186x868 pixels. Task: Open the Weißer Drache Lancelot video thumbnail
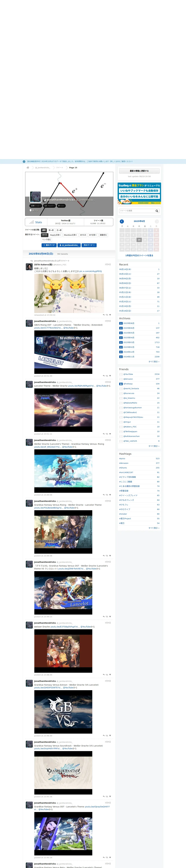tap(63, 352)
